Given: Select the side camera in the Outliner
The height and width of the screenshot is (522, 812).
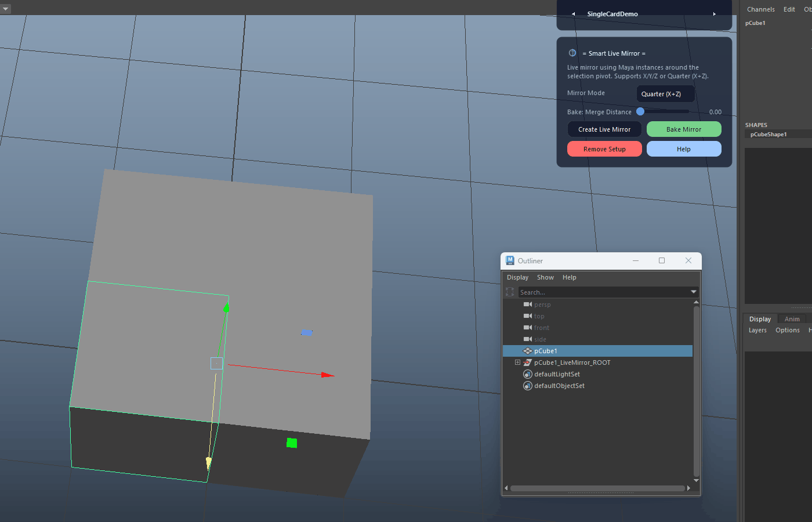Looking at the screenshot, I should [540, 339].
